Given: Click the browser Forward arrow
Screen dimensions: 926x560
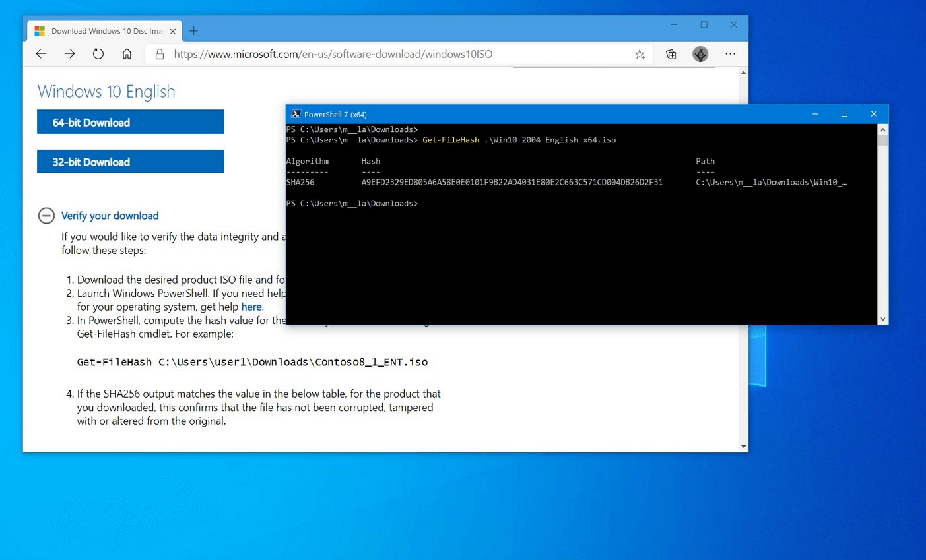Looking at the screenshot, I should pos(69,54).
